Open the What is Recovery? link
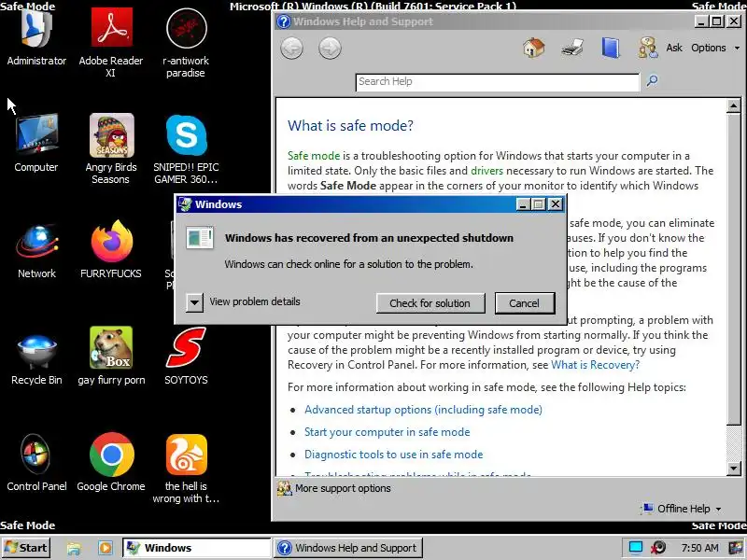 [595, 365]
